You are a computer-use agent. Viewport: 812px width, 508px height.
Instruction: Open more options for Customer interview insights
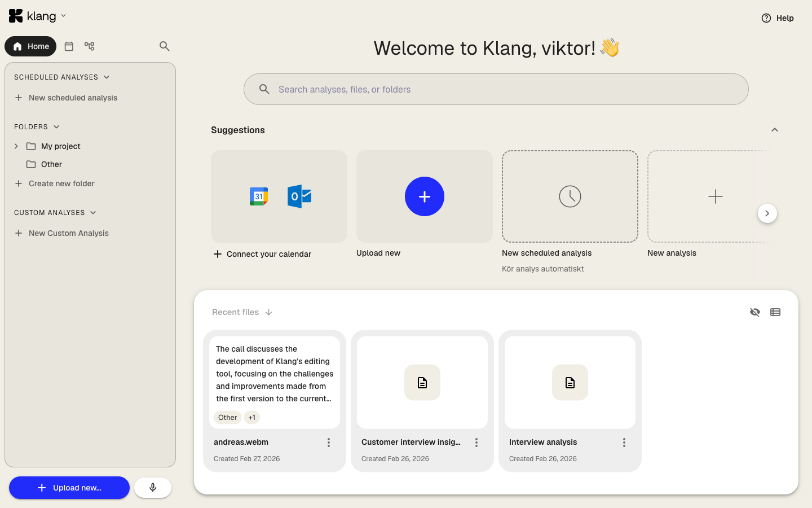(476, 443)
